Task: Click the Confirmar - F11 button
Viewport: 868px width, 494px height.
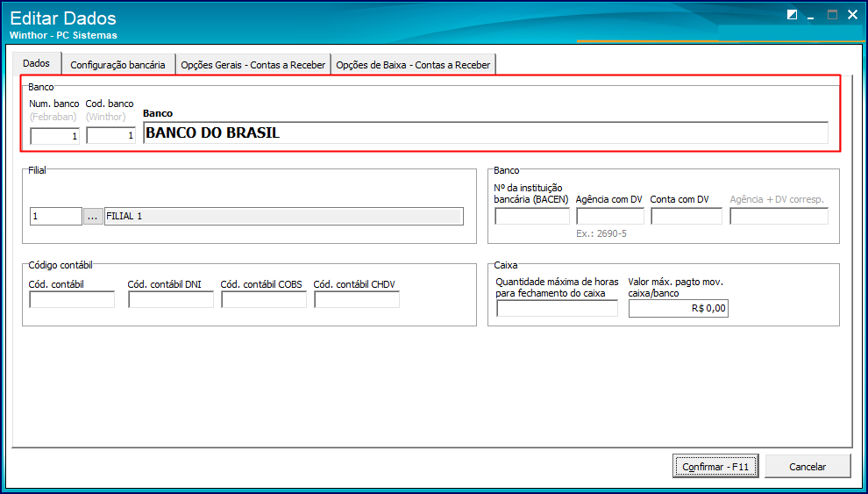Action: click(x=715, y=467)
